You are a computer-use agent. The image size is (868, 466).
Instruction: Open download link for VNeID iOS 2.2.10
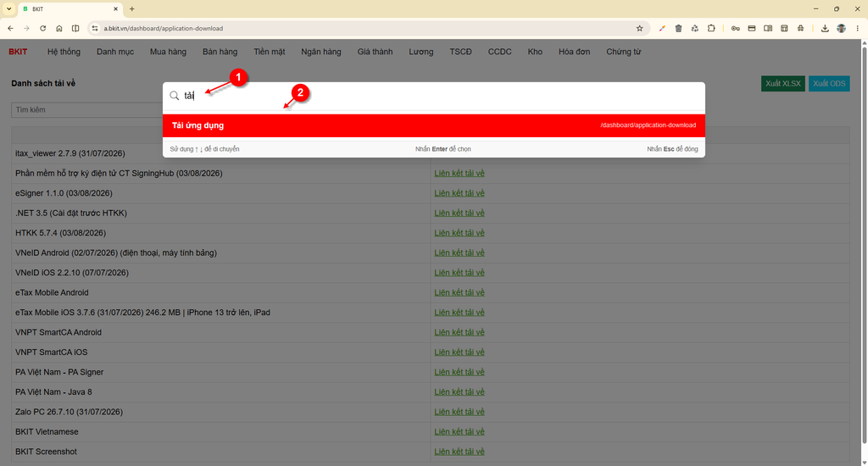point(459,273)
